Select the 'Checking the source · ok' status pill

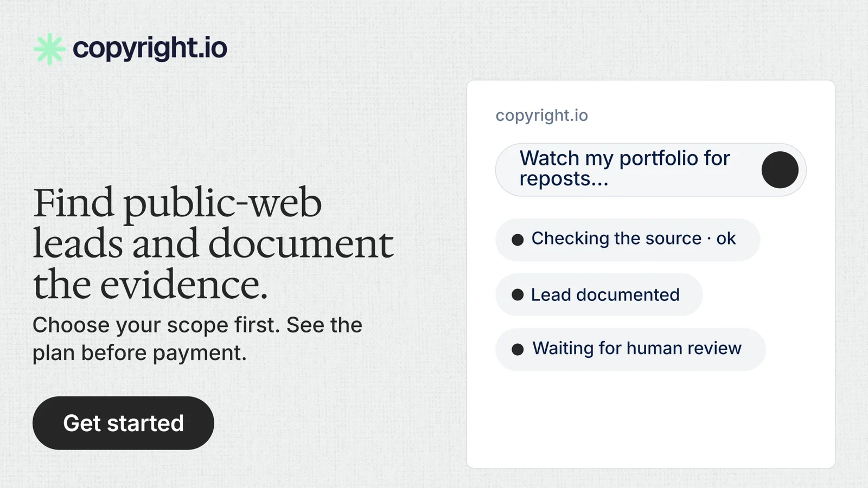pyautogui.click(x=628, y=240)
